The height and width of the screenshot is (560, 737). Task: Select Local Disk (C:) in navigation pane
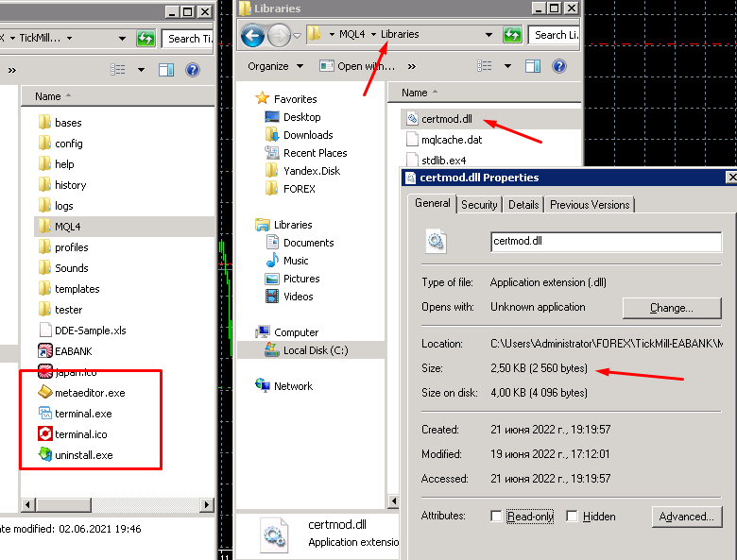click(x=311, y=350)
